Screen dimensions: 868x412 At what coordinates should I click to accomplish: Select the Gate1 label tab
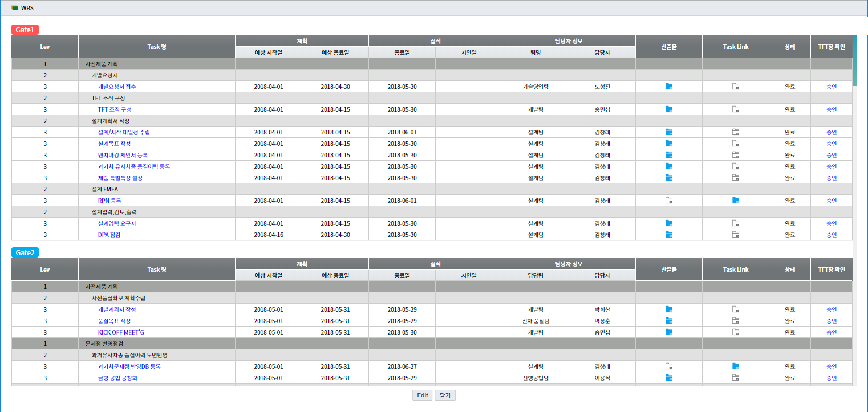(x=25, y=30)
